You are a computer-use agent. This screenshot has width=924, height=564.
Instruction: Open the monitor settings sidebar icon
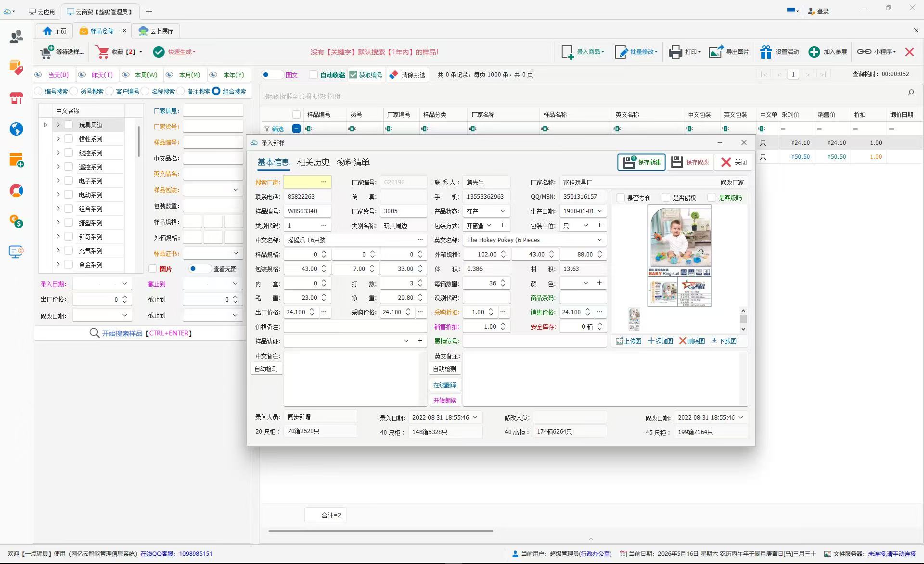point(16,252)
